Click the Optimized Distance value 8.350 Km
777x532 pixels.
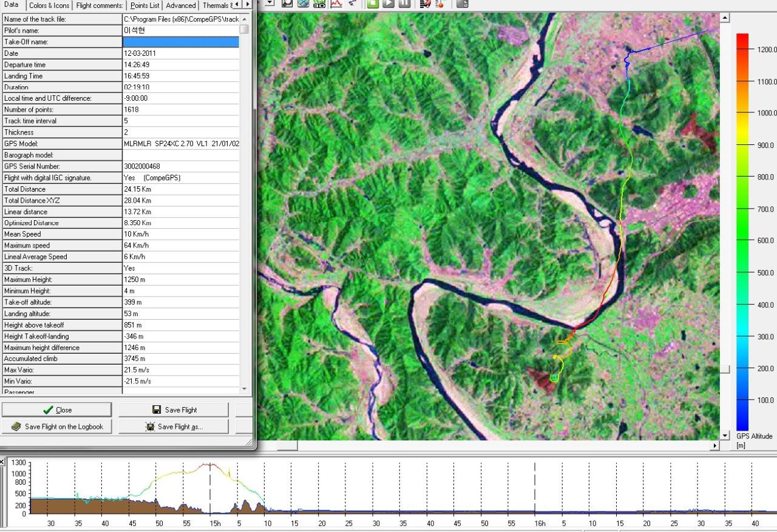[137, 223]
